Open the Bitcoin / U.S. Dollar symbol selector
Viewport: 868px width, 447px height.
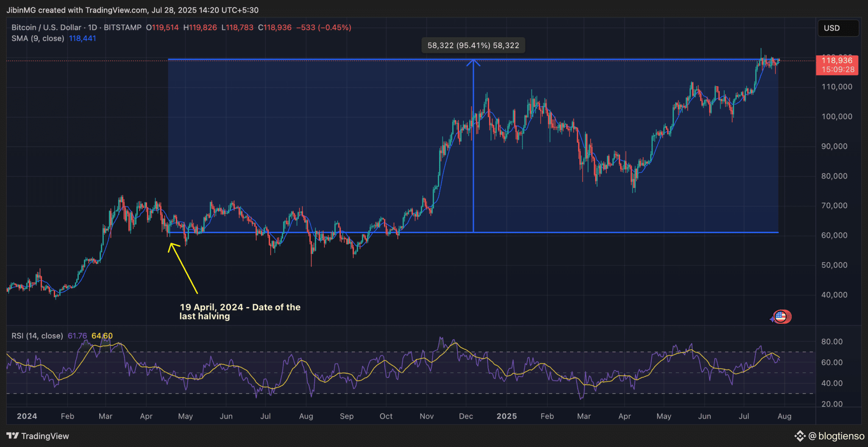46,28
